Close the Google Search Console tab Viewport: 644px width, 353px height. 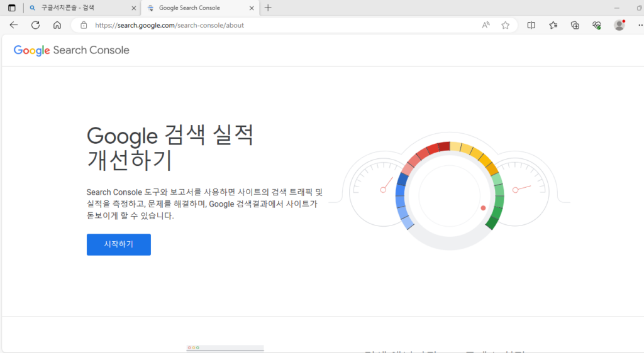coord(252,8)
